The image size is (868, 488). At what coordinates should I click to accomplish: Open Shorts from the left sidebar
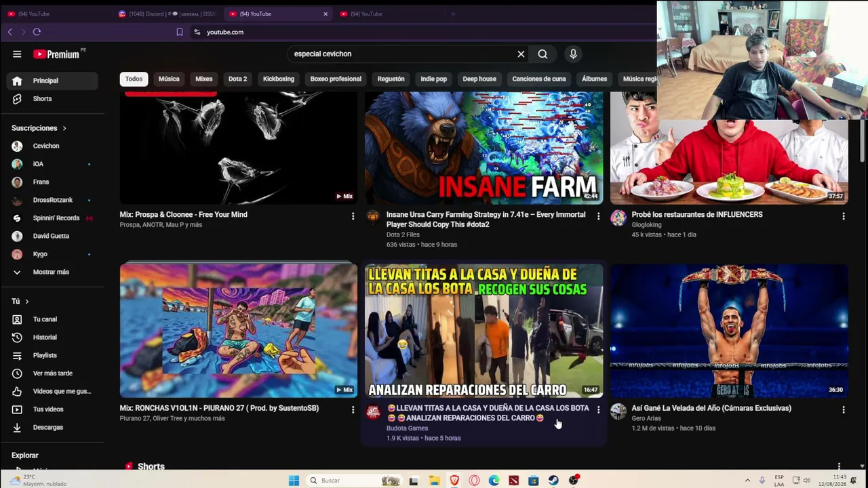53,99
